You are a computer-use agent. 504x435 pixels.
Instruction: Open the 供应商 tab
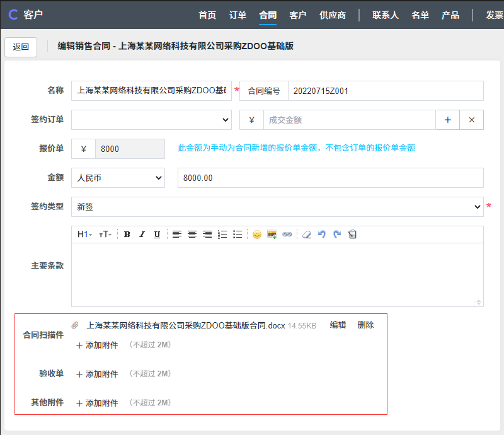pyautogui.click(x=333, y=15)
